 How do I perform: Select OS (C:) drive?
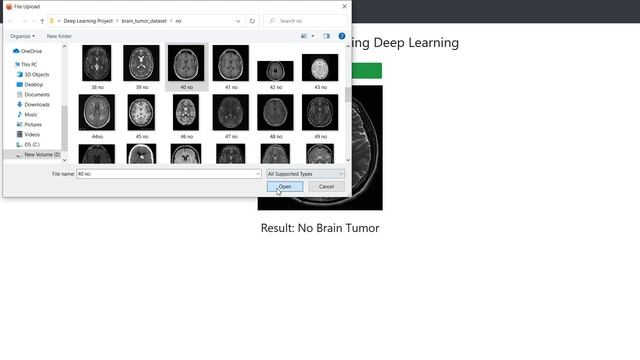28,144
